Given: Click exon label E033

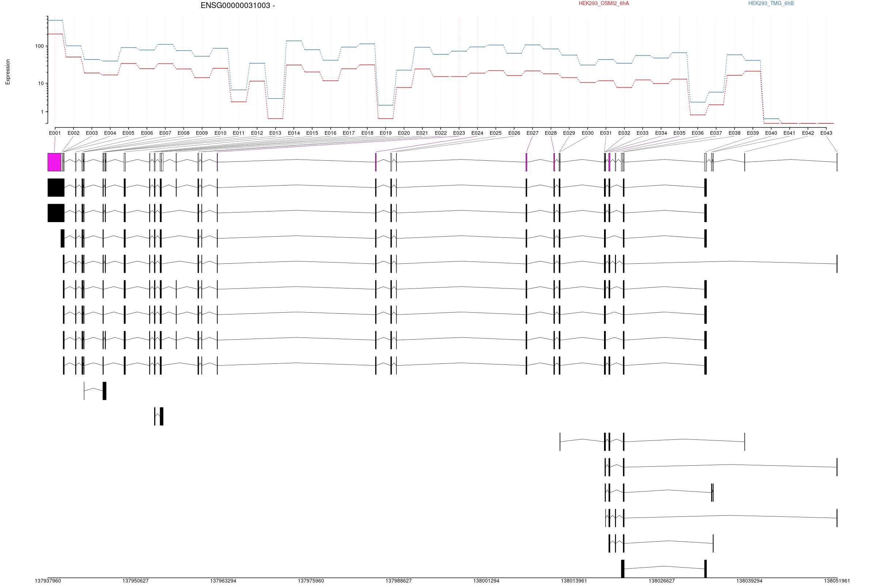Looking at the screenshot, I should click(x=642, y=133).
